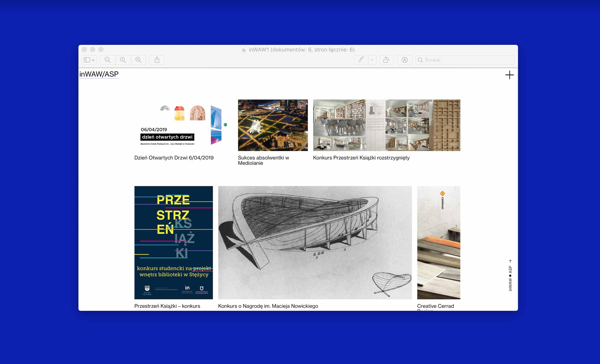600x364 pixels.
Task: Click the Przestrzeń Książki poster thumbnail
Action: pos(173,242)
